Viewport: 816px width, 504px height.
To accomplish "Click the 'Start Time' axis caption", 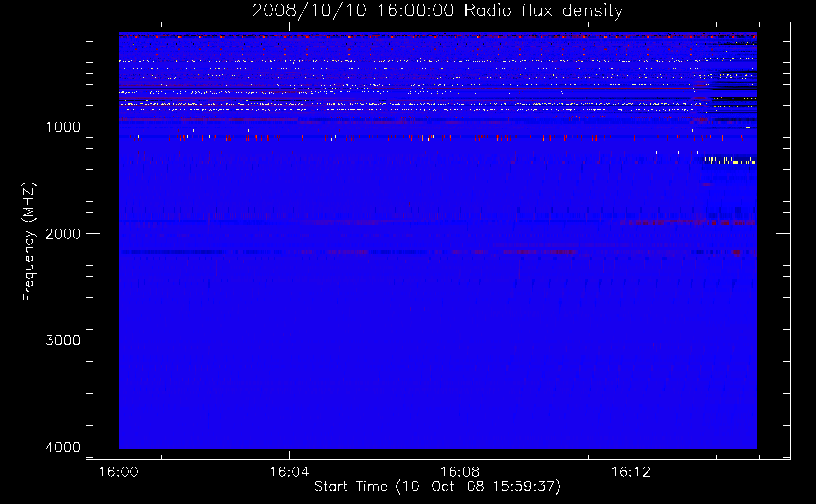I will pyautogui.click(x=351, y=487).
